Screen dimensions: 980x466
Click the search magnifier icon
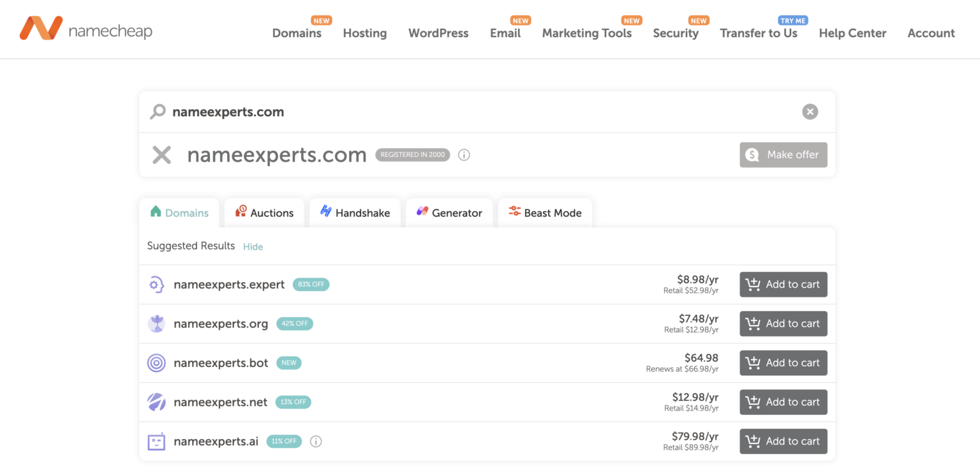coord(158,112)
